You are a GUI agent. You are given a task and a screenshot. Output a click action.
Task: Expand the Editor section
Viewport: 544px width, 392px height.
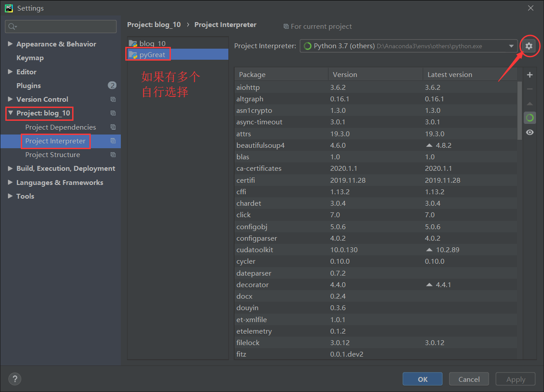pos(10,72)
